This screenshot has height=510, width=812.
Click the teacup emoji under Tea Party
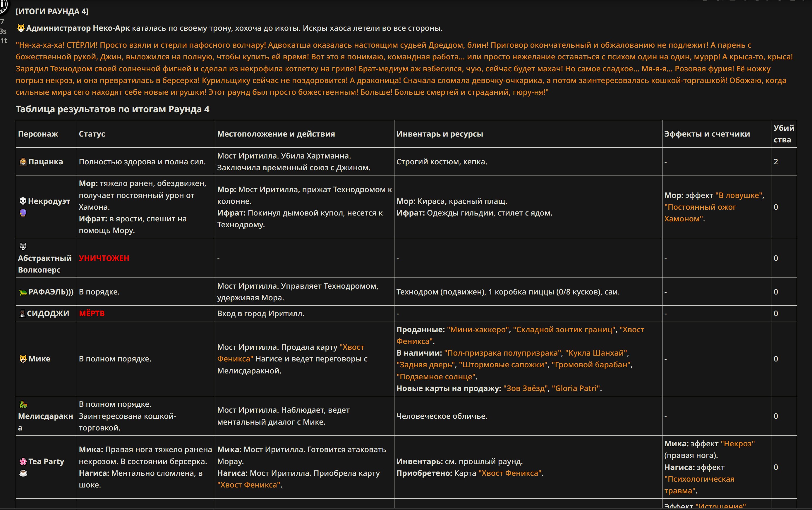pos(23,473)
